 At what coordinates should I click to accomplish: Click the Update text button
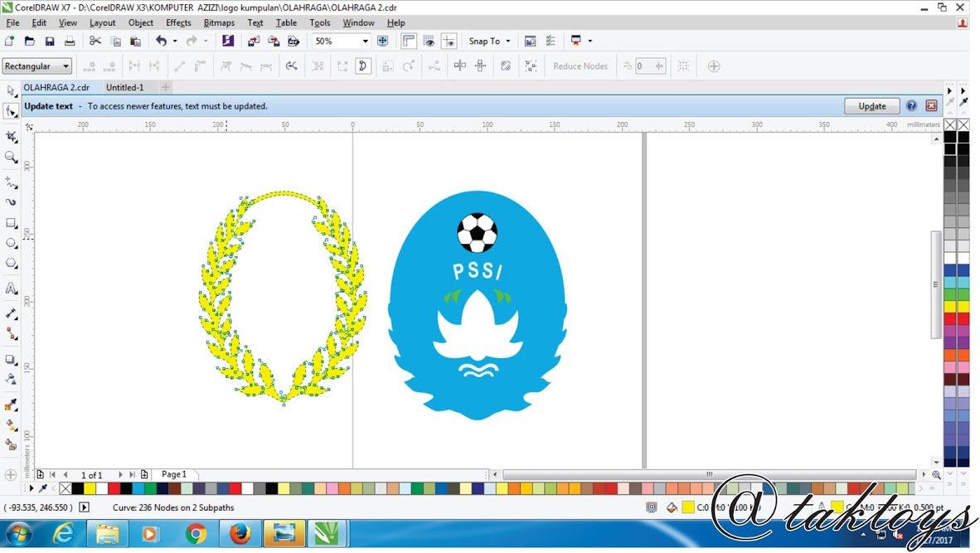click(872, 106)
